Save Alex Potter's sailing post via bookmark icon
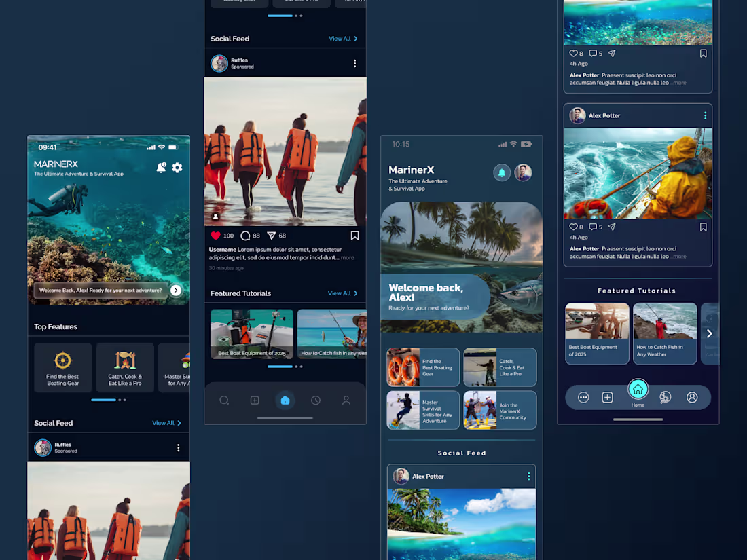 (704, 227)
